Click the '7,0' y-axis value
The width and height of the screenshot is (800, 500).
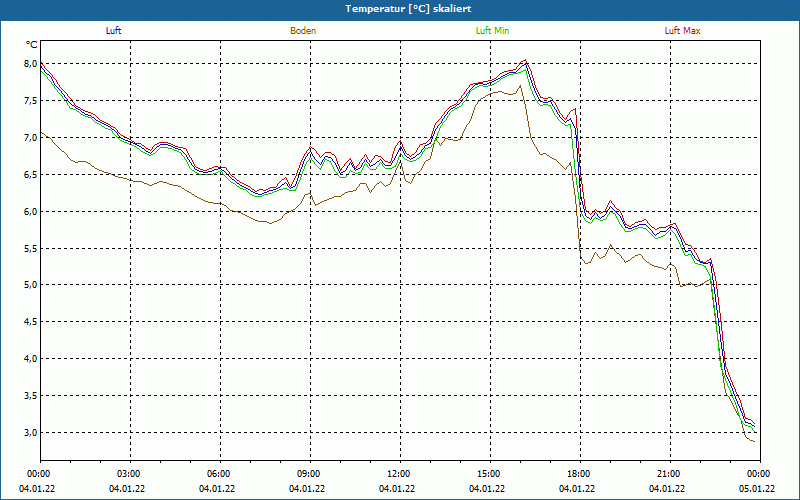pyautogui.click(x=31, y=138)
